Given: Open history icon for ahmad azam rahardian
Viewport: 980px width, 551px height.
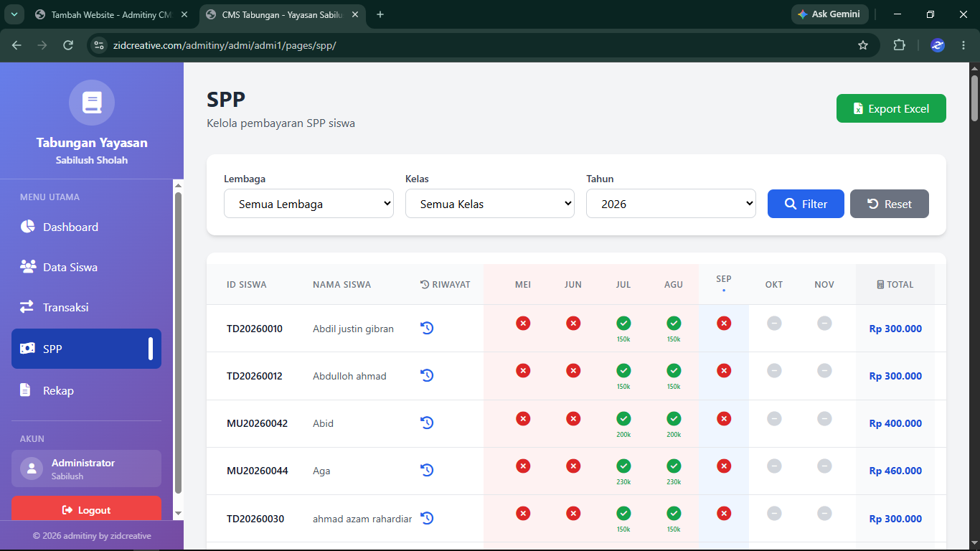Looking at the screenshot, I should pos(427,518).
